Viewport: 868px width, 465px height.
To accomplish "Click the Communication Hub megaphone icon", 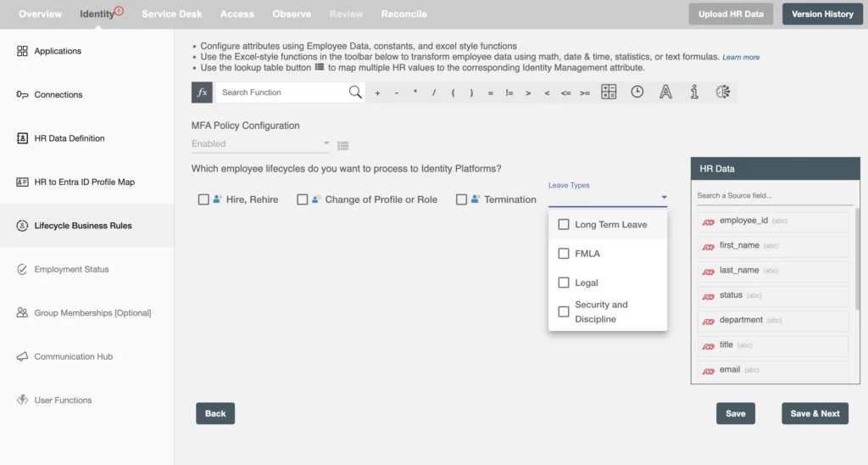I will pos(22,356).
